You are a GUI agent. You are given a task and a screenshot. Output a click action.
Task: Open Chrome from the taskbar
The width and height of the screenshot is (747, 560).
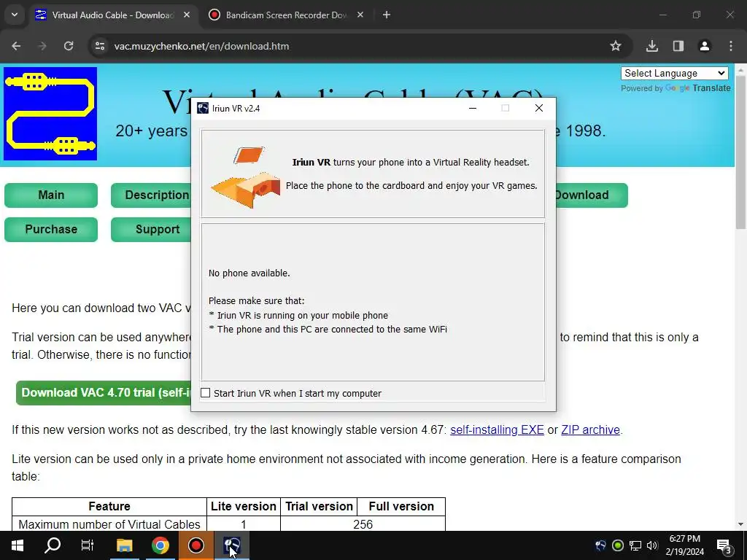pos(160,545)
